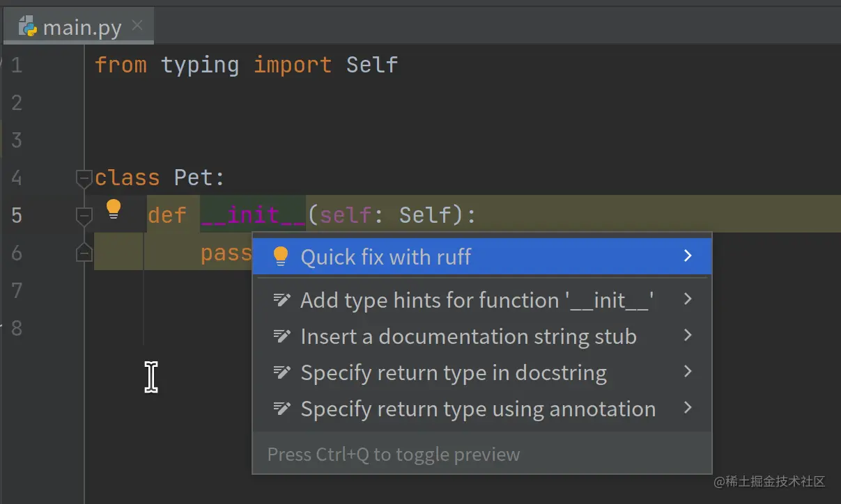Expand submenu arrow for Insert a documentation string stub
The height and width of the screenshot is (504, 841).
tap(688, 335)
